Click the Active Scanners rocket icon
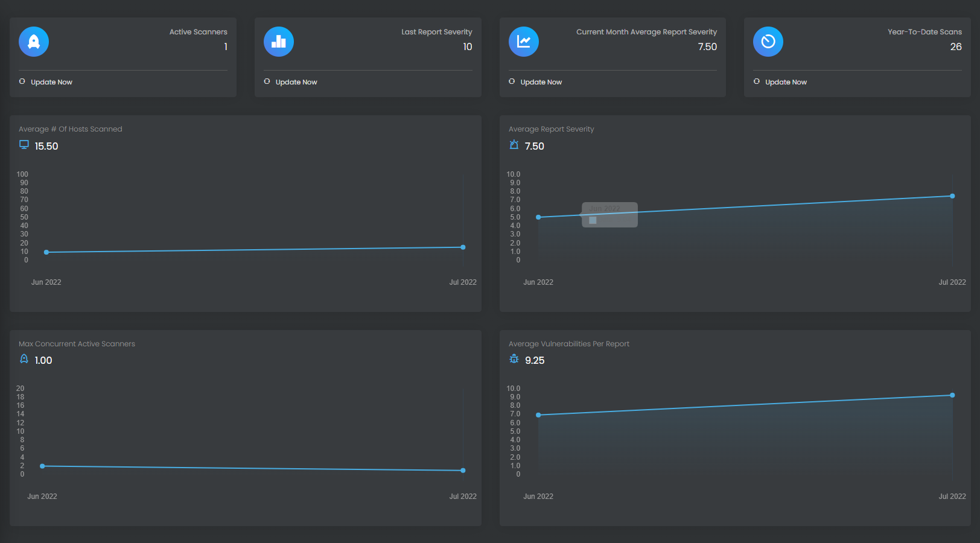 point(34,42)
